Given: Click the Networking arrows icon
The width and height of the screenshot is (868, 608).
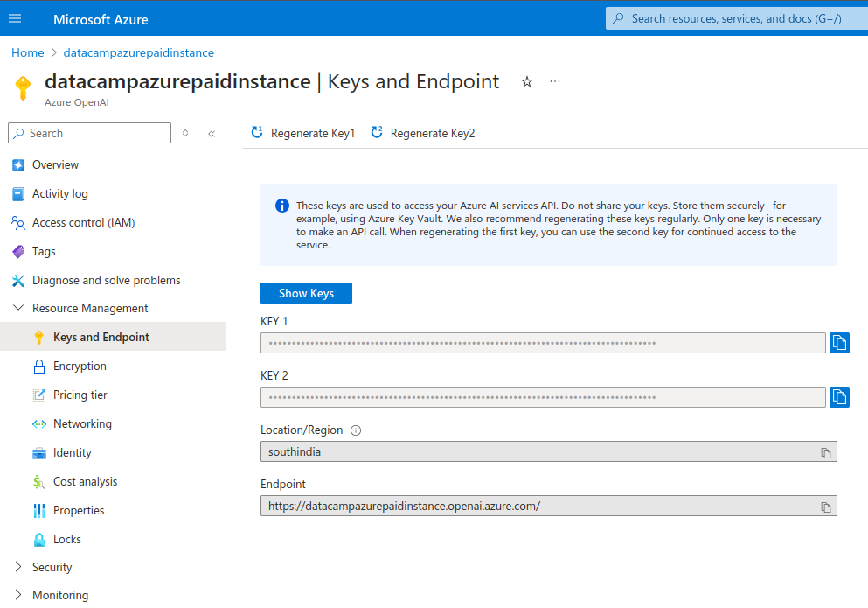Looking at the screenshot, I should [39, 424].
